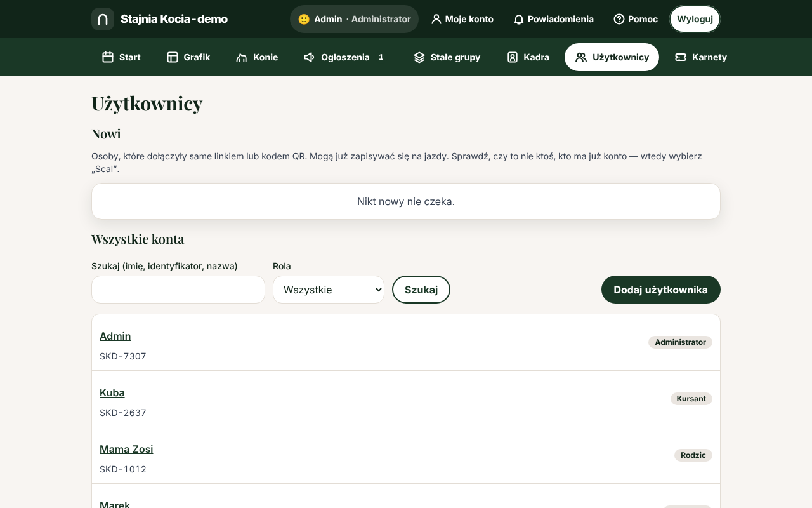Open Powiadomienia text link
The width and height of the screenshot is (812, 508).
click(561, 19)
